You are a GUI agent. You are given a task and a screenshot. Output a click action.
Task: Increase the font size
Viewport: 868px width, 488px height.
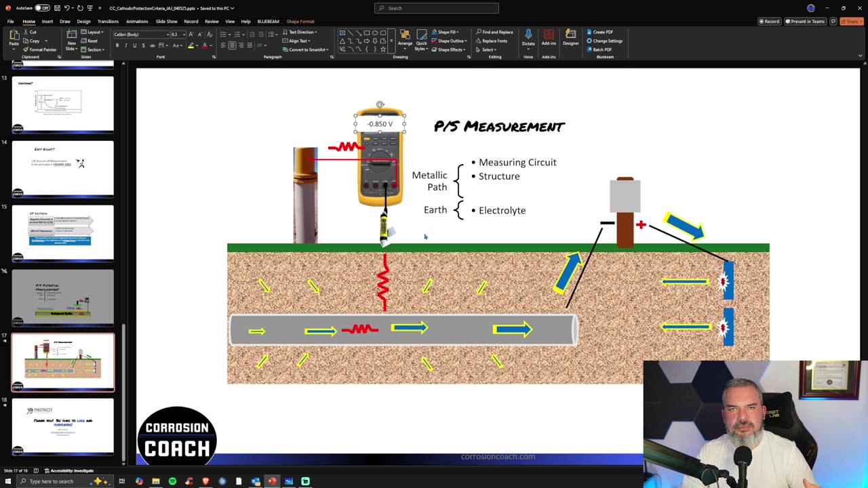(x=191, y=35)
